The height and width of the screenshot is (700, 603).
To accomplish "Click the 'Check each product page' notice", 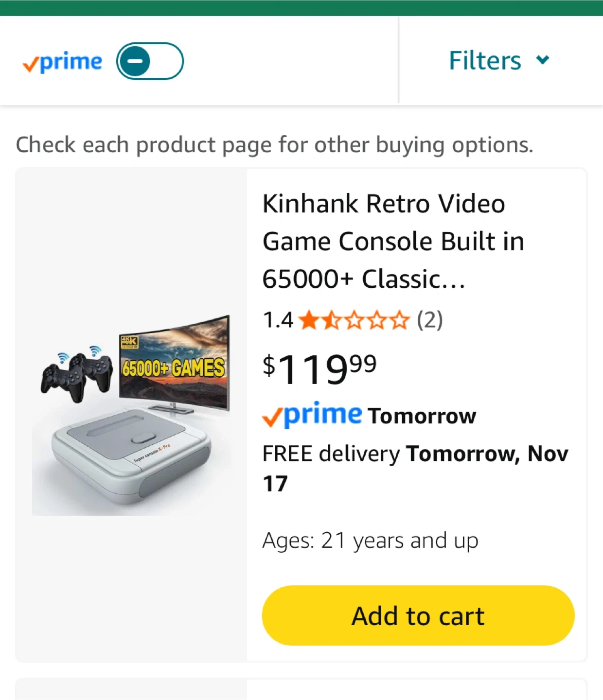I will coord(274,145).
